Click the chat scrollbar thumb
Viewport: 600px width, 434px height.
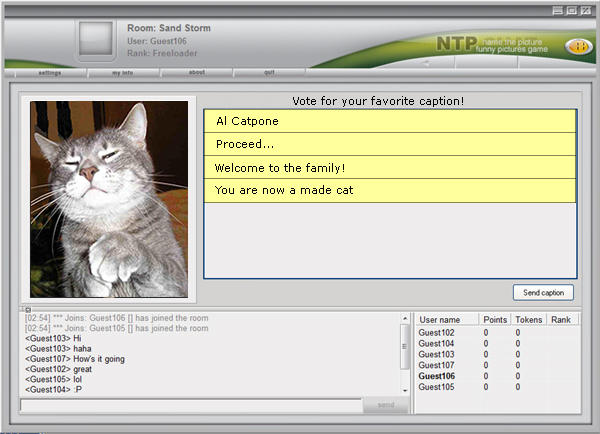(x=404, y=347)
